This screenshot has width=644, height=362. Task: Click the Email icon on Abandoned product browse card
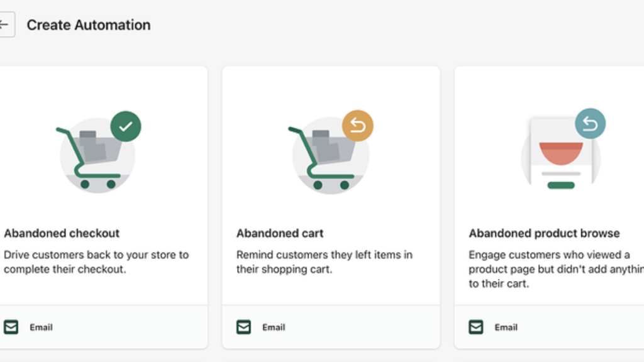pyautogui.click(x=476, y=327)
